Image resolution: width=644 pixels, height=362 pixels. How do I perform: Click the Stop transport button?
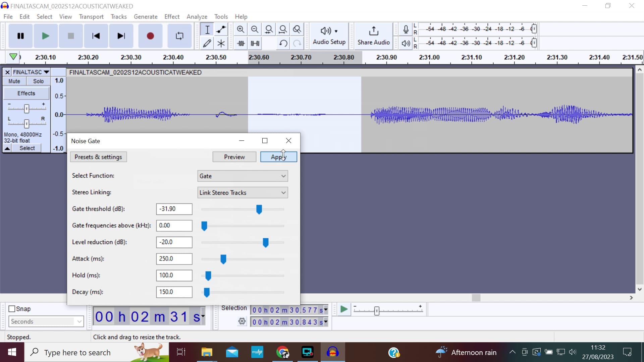pos(71,36)
